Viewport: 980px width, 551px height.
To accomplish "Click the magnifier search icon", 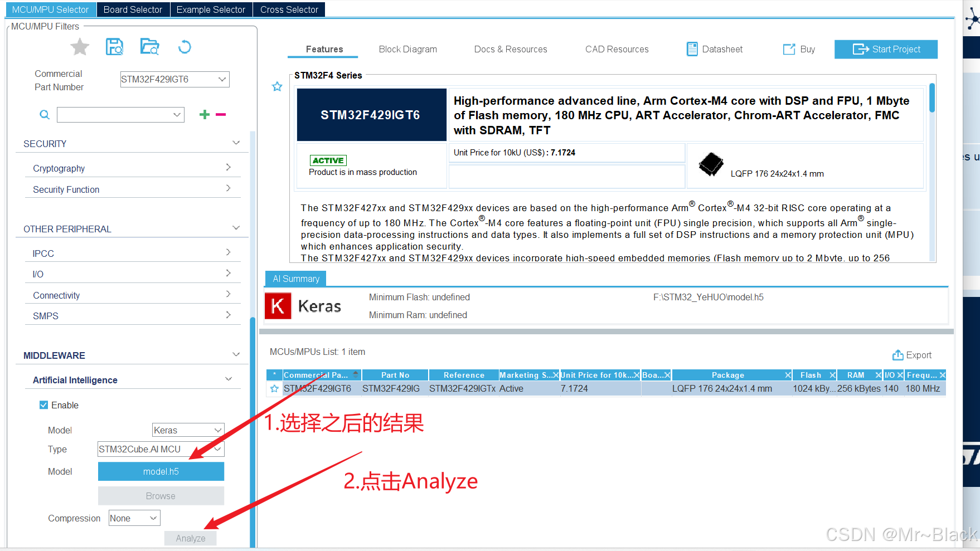I will [45, 115].
